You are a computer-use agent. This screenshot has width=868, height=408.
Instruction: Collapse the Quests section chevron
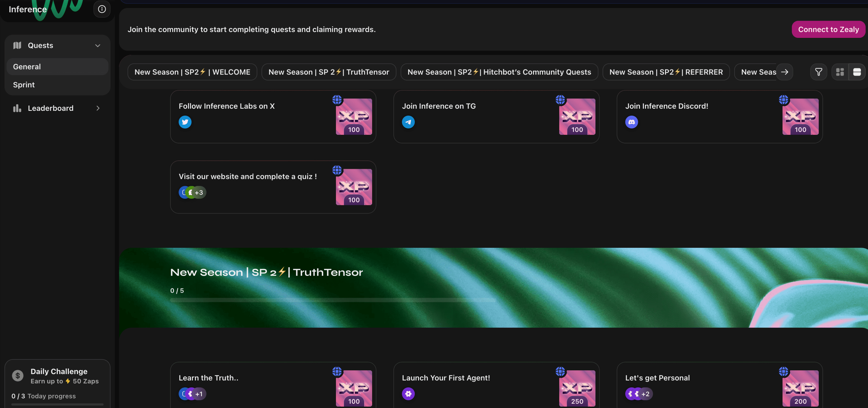98,45
